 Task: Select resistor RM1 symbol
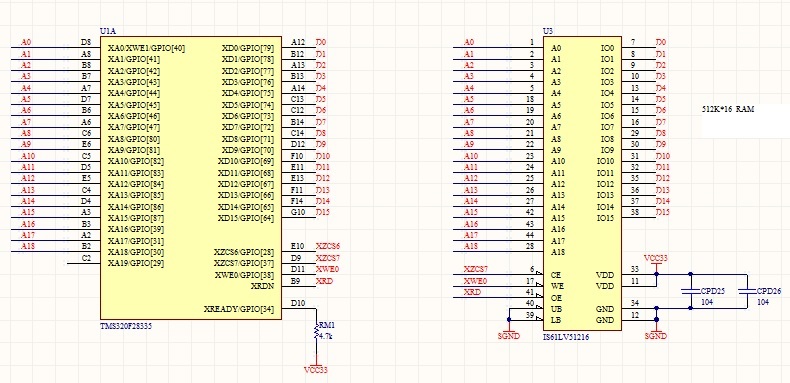[x=316, y=331]
